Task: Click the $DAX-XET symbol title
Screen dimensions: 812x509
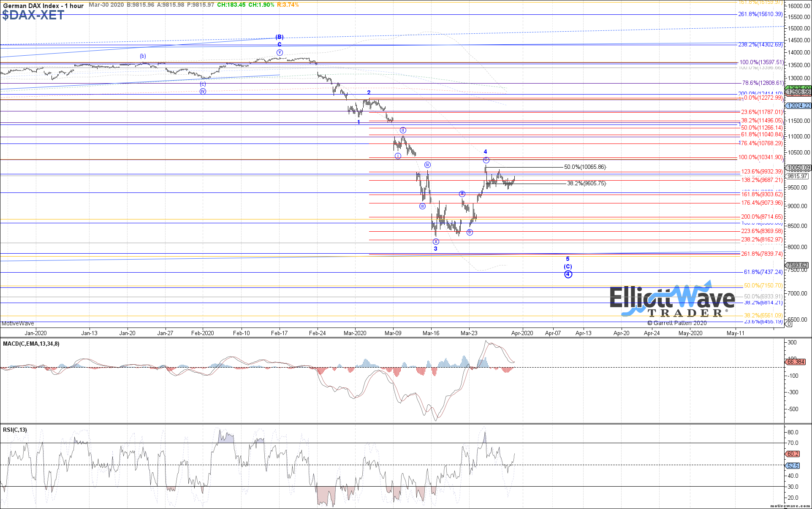Action: pyautogui.click(x=33, y=15)
